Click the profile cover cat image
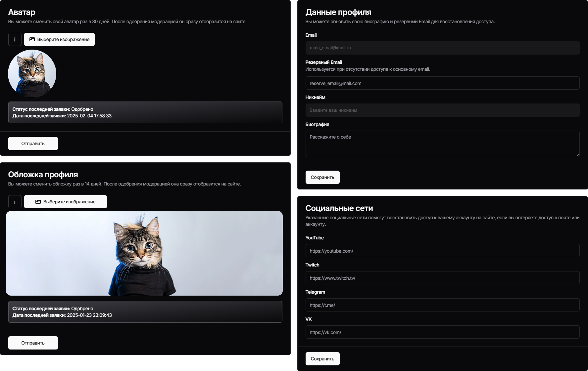The width and height of the screenshot is (588, 371). (x=144, y=253)
